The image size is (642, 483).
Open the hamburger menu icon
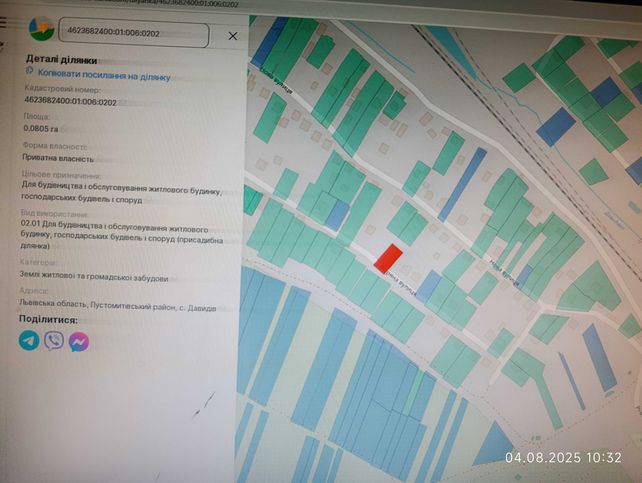click(x=3, y=22)
